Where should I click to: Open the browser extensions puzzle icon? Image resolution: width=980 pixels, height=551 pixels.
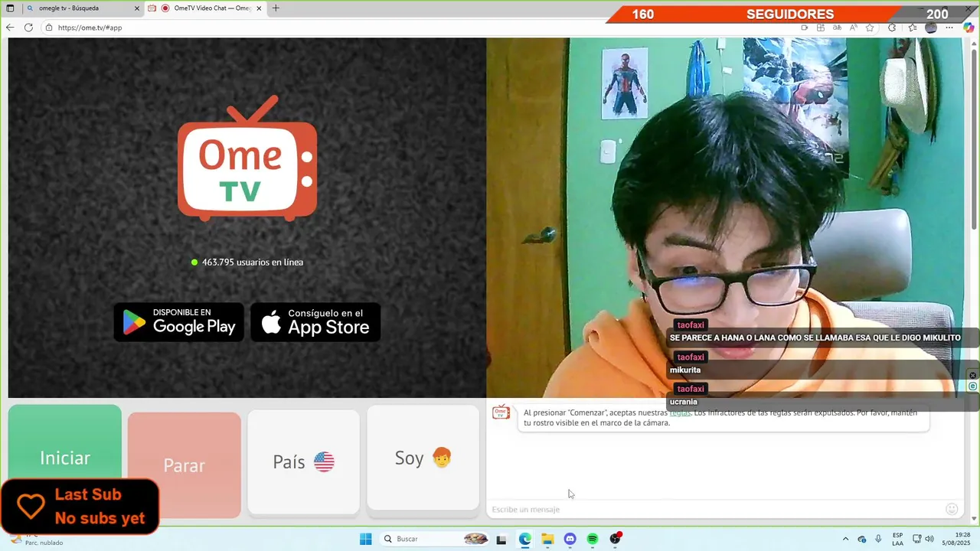pos(892,28)
